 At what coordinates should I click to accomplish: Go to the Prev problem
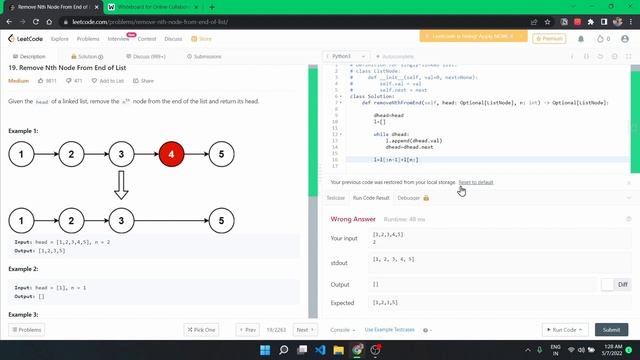pos(247,330)
